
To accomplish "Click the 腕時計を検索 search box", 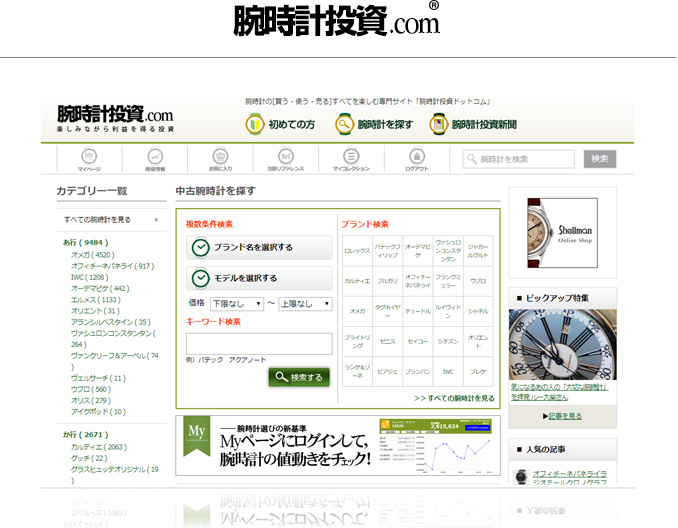I will pos(518,159).
